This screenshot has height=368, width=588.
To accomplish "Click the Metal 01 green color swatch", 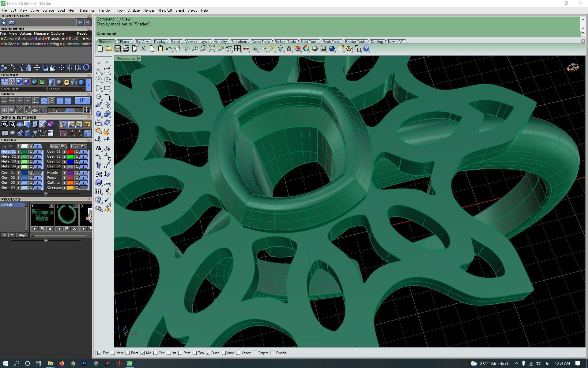I will (24, 152).
